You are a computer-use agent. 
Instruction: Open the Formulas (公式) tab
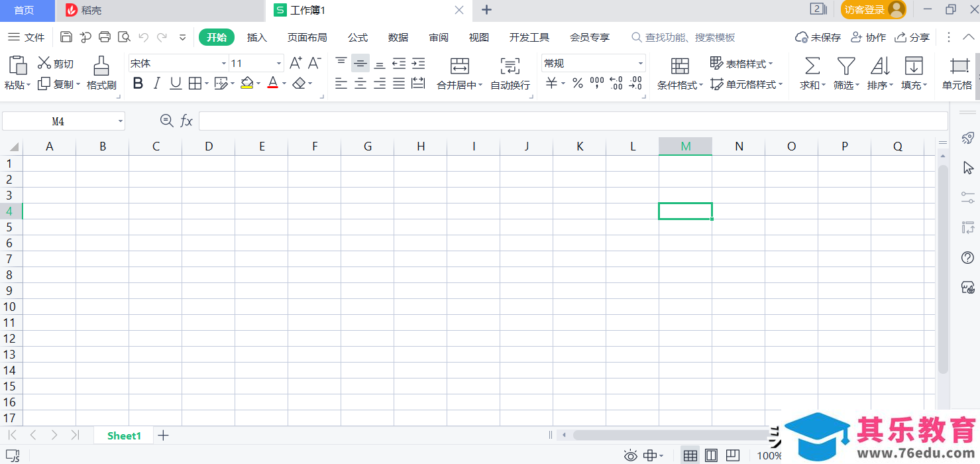358,37
